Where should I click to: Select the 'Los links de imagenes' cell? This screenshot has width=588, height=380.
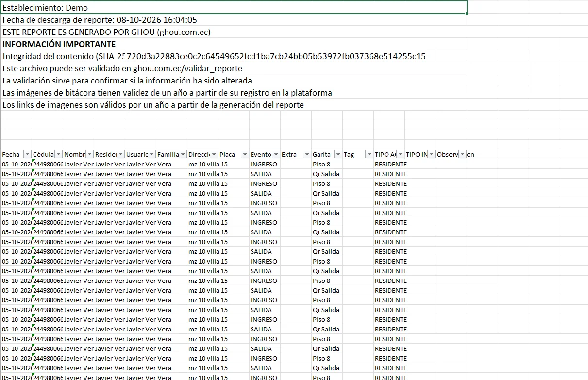[234, 105]
